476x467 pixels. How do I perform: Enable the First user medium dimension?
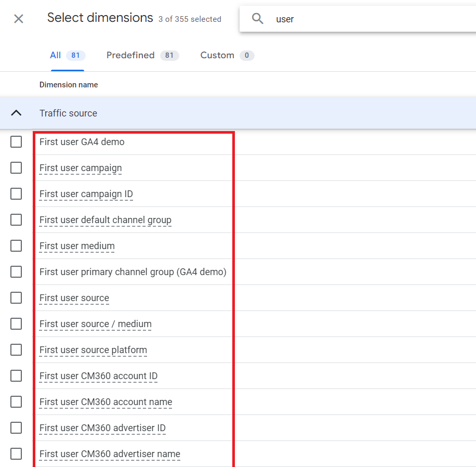(x=16, y=245)
